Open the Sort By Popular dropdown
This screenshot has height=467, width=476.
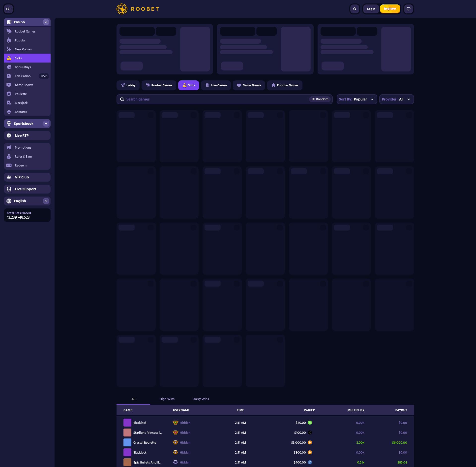356,99
